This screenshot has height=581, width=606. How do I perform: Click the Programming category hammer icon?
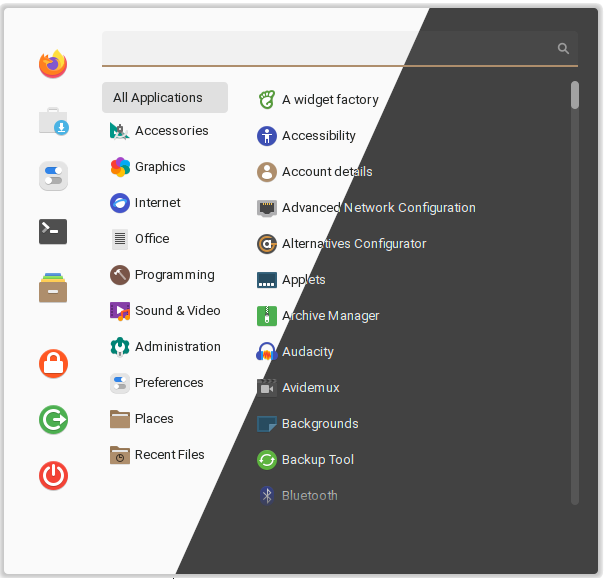pos(120,275)
